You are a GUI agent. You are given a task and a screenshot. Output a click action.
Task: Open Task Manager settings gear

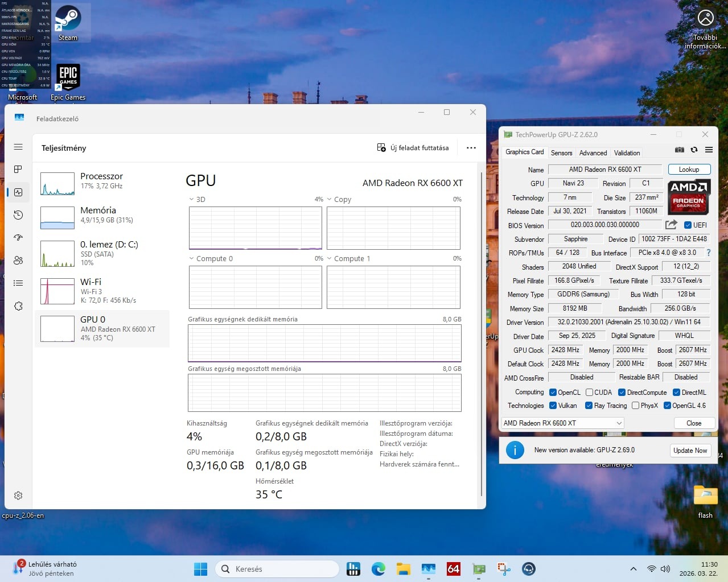pos(18,496)
